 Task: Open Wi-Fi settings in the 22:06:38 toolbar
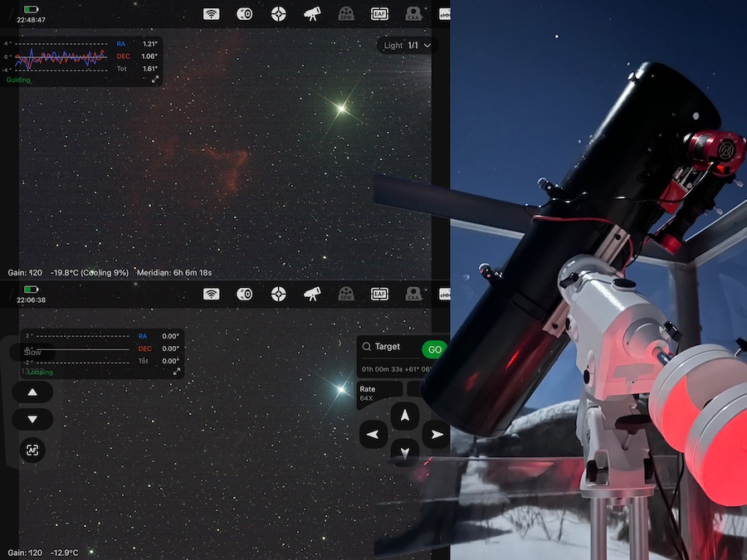[211, 294]
